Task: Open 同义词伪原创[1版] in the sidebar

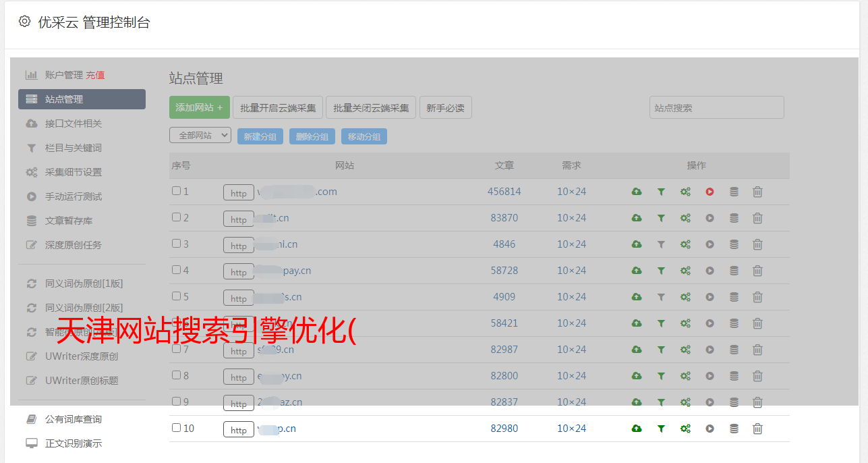Action: click(84, 283)
